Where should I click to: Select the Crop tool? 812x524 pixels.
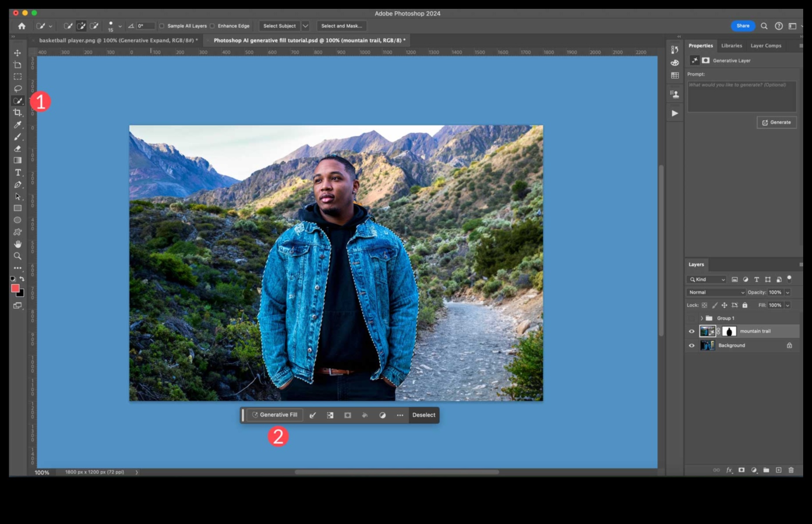tap(18, 113)
